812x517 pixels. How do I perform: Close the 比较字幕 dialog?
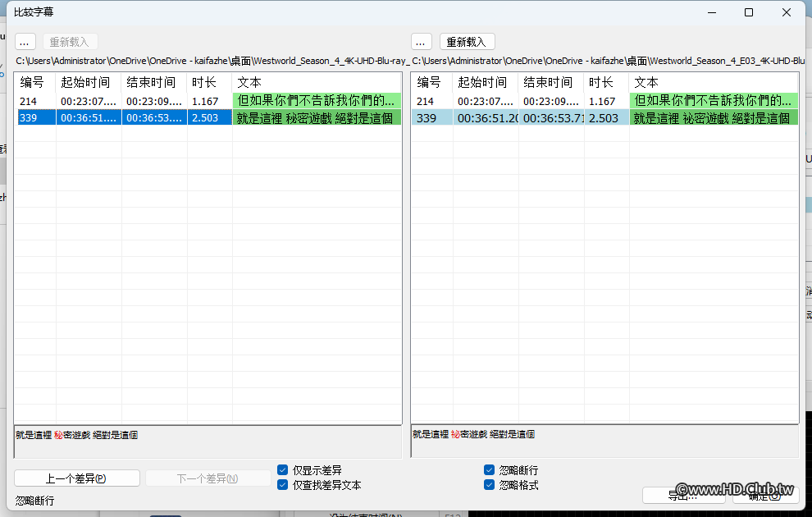(x=786, y=12)
